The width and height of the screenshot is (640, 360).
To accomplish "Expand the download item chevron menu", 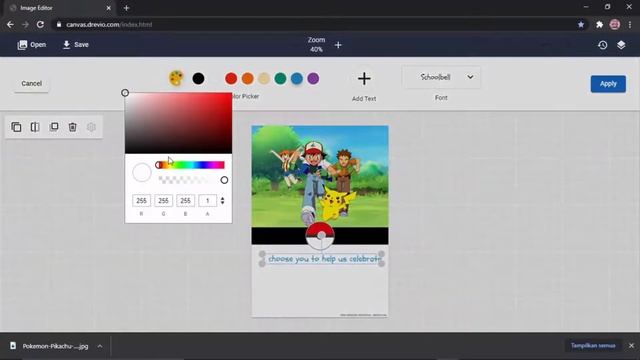I will 100,346.
